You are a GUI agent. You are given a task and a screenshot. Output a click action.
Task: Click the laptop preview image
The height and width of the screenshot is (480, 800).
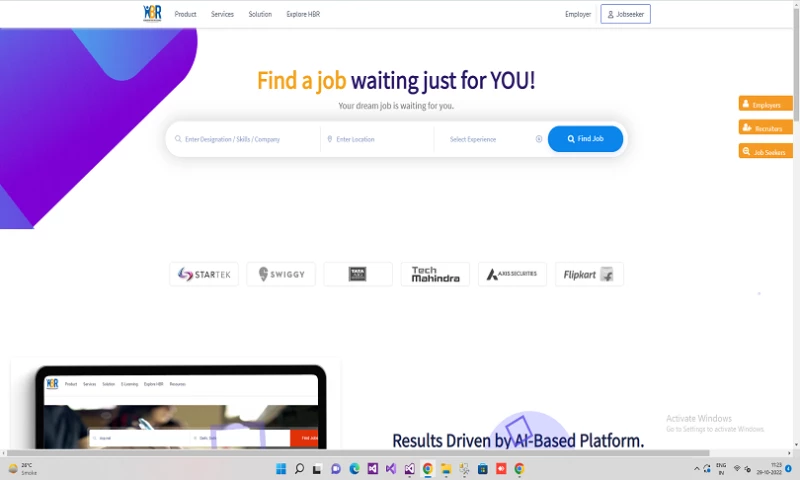(181, 407)
